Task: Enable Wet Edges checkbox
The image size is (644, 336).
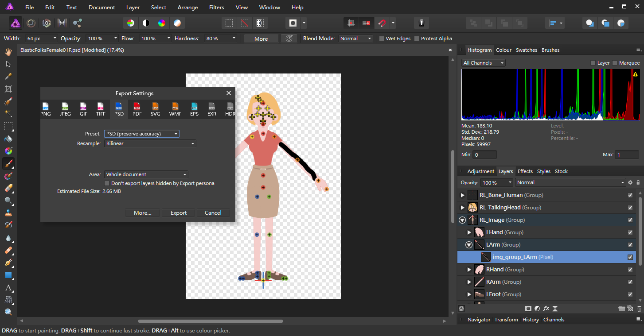Action: [x=381, y=39]
